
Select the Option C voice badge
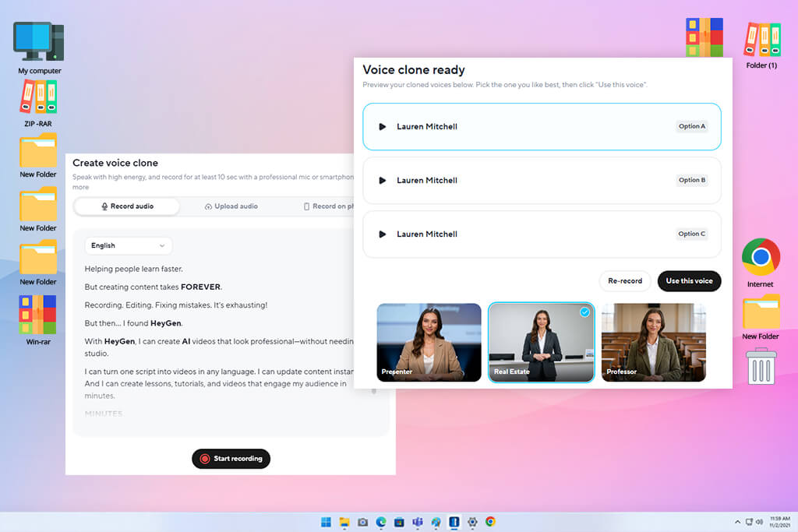pyautogui.click(x=692, y=234)
